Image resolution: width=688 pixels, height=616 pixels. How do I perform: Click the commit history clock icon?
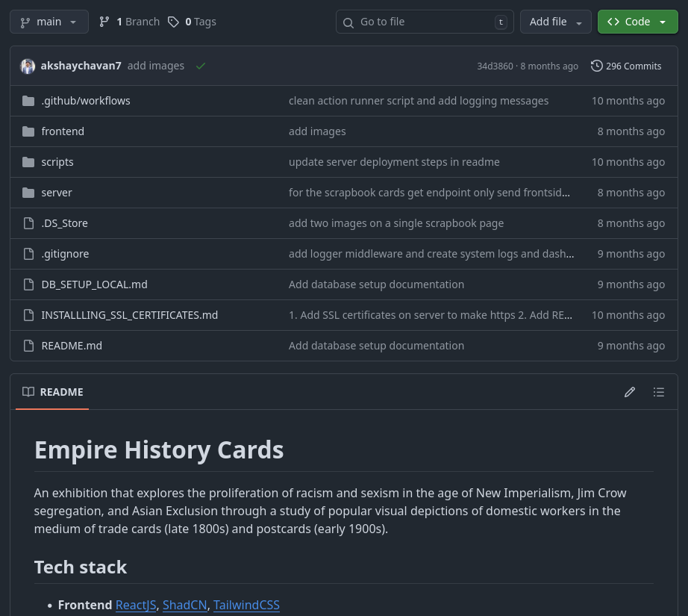[x=596, y=66]
